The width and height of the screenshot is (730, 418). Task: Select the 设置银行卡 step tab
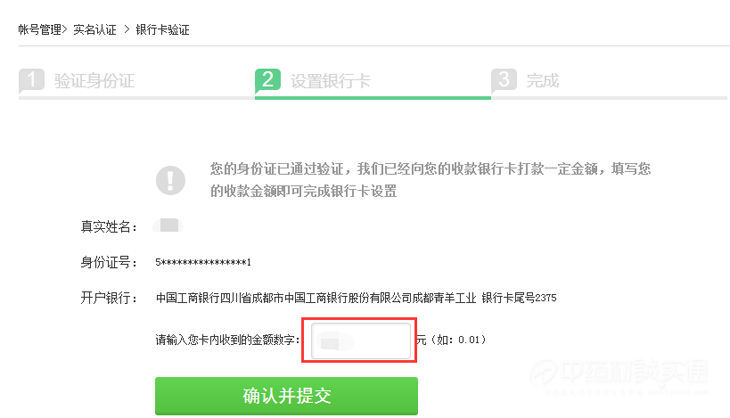pyautogui.click(x=331, y=81)
